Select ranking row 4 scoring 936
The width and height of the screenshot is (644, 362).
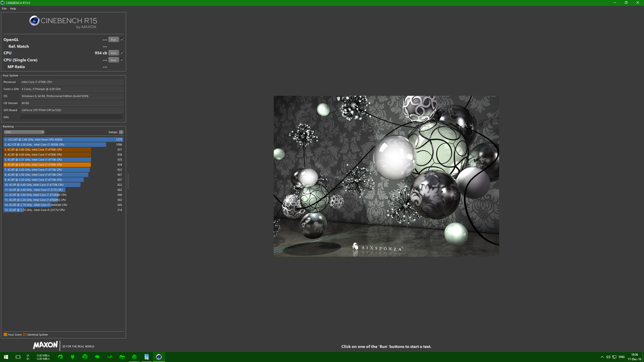(x=63, y=155)
